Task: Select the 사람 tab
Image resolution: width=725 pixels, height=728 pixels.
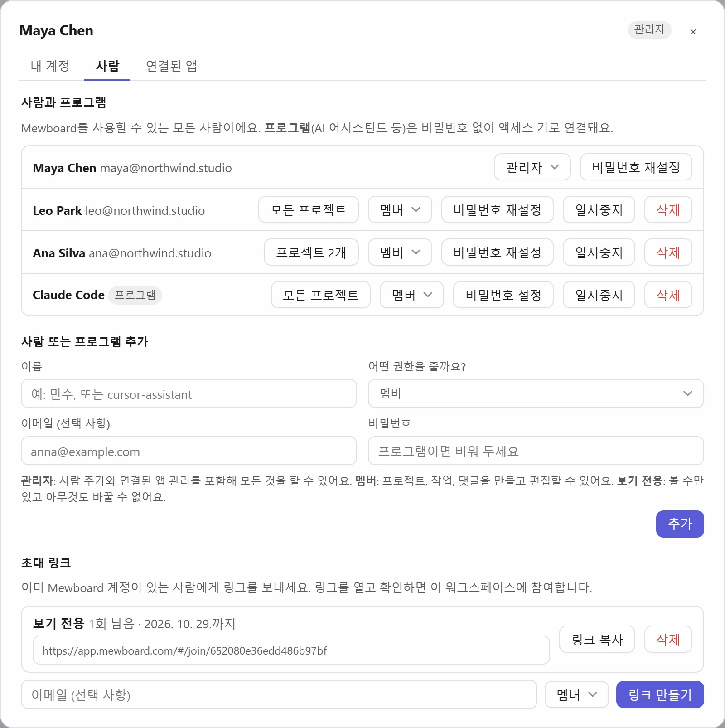Action: tap(107, 66)
